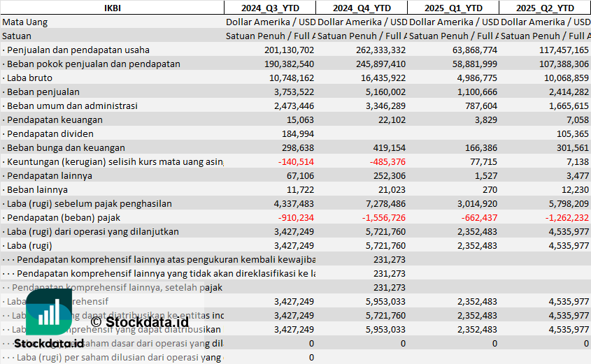Select value 16,435,922 cell

click(383, 78)
